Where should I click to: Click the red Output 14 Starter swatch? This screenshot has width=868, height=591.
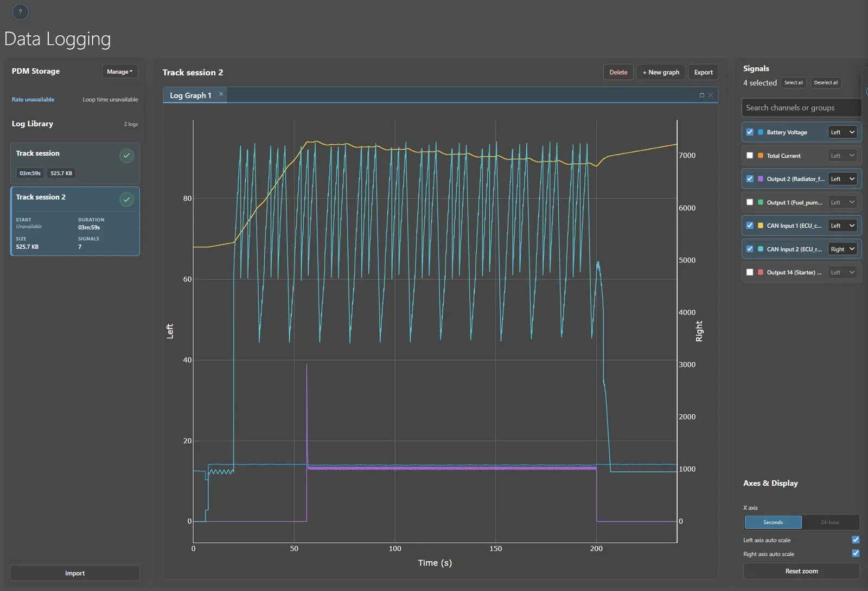761,272
